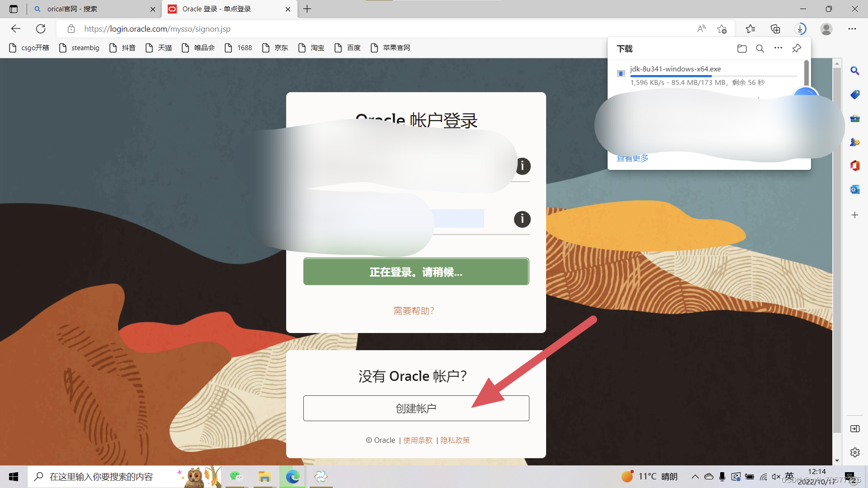Click the green 正在登录 button

tap(416, 272)
